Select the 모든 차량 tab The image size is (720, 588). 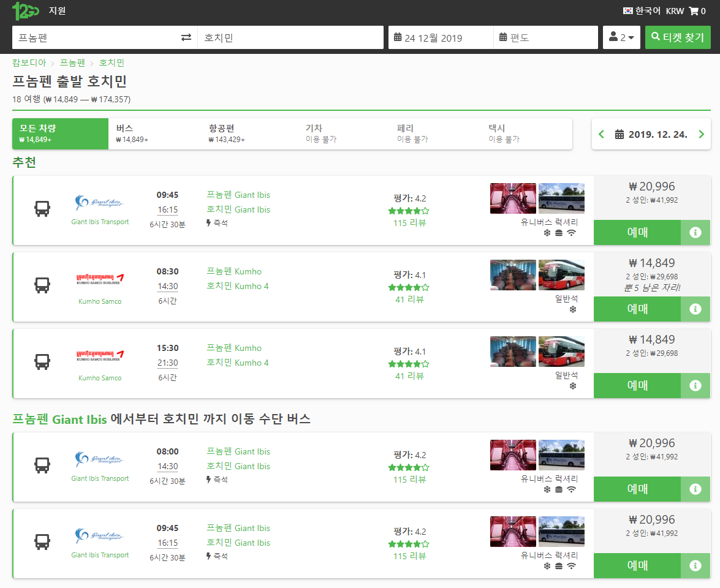coord(60,134)
